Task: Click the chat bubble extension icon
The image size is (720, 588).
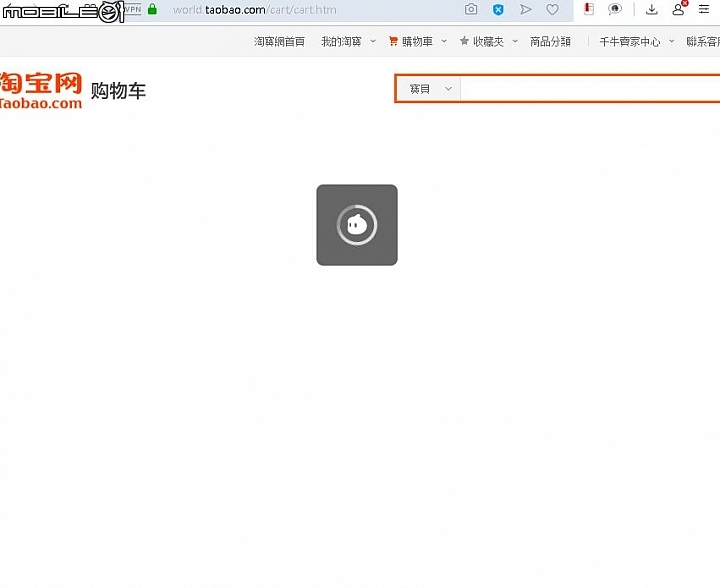Action: pos(615,9)
